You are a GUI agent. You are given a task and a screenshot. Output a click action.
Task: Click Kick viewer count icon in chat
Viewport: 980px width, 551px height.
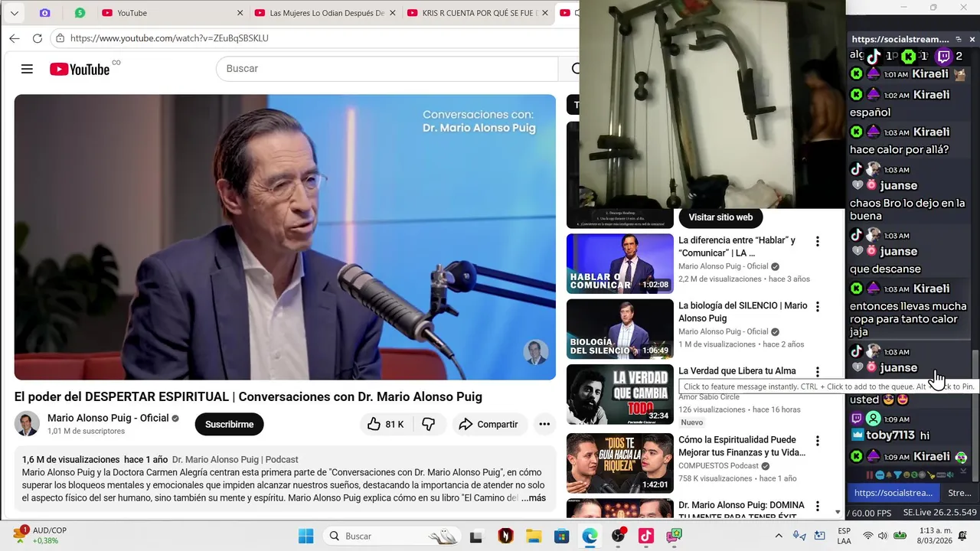pyautogui.click(x=908, y=56)
